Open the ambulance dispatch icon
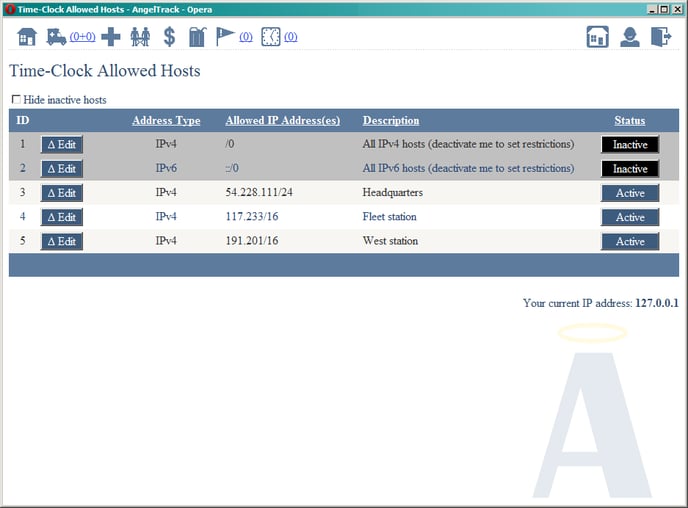The image size is (688, 508). (56, 37)
